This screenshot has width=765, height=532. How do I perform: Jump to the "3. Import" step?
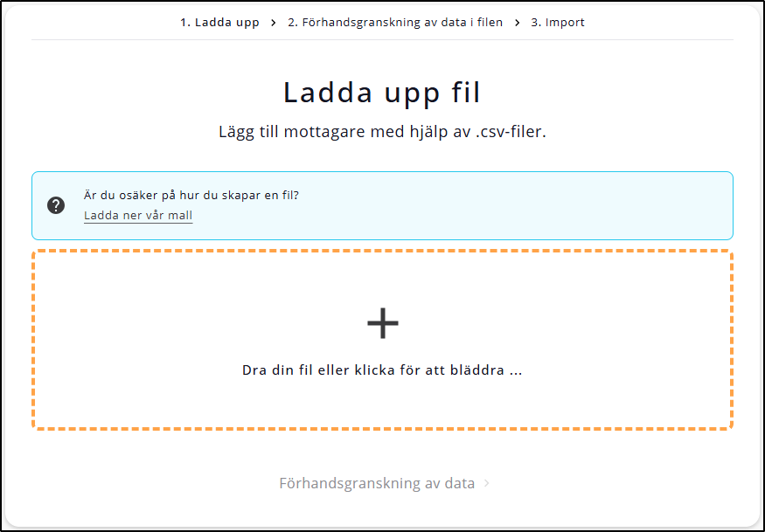point(557,23)
